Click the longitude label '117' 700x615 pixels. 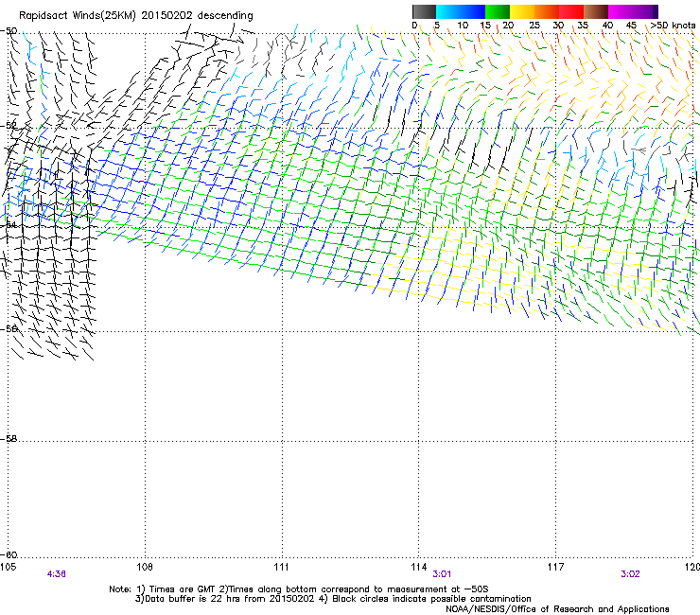555,567
